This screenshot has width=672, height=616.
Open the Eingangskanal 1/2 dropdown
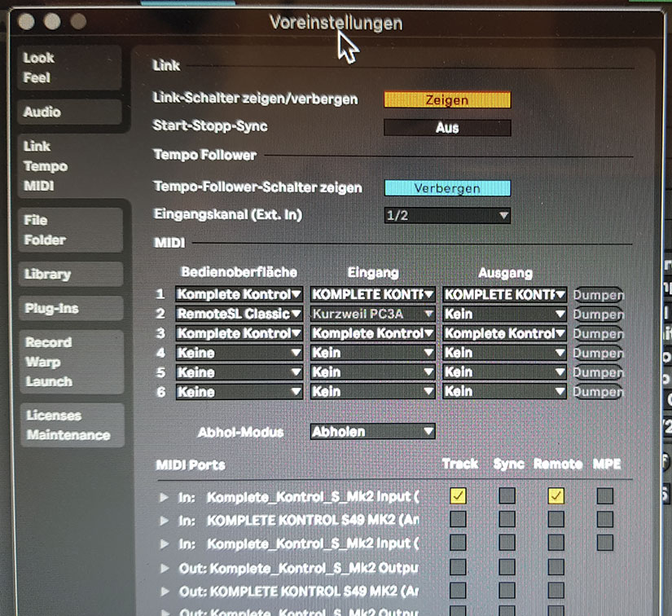coord(447,215)
